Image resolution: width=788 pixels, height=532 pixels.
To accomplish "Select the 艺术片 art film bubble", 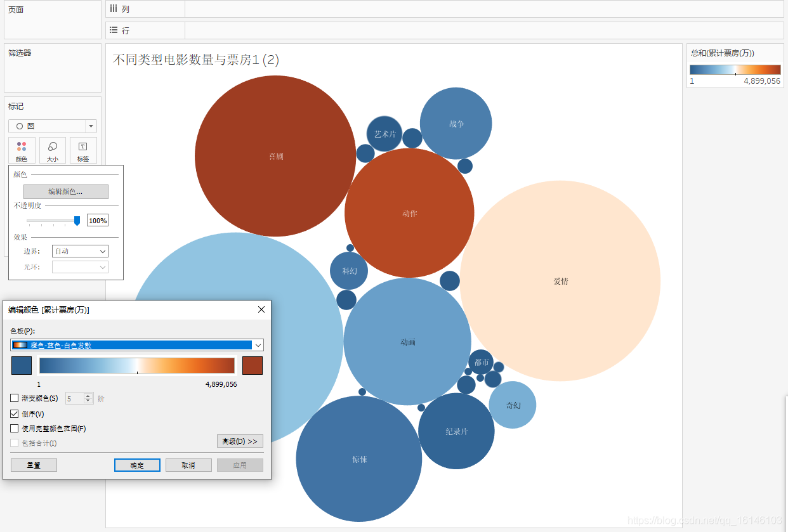I will [x=384, y=134].
